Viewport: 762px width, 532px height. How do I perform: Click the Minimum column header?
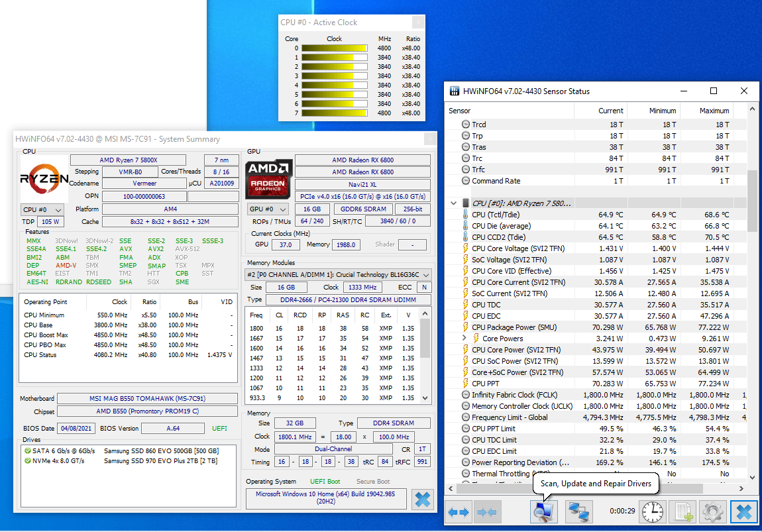click(653, 111)
